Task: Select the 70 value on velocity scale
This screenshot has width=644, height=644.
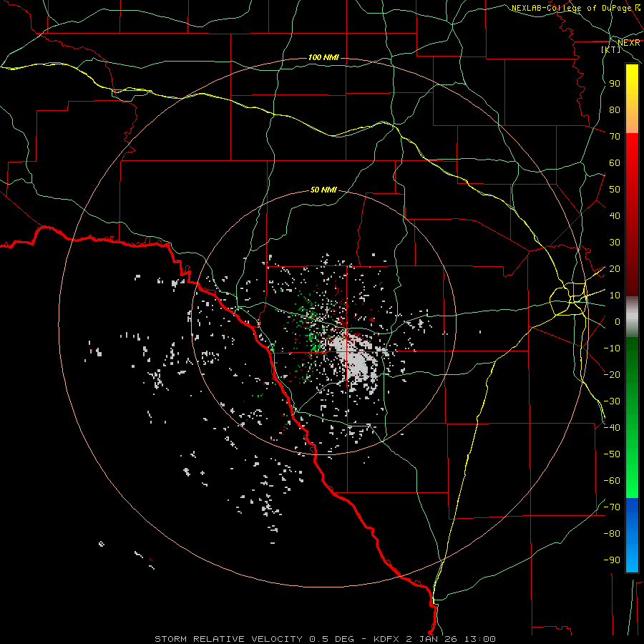Action: (615, 137)
